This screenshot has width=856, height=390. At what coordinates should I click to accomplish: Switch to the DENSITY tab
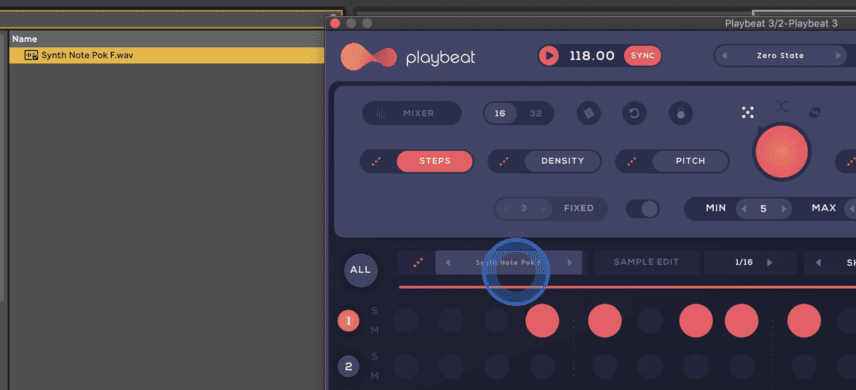tap(562, 161)
